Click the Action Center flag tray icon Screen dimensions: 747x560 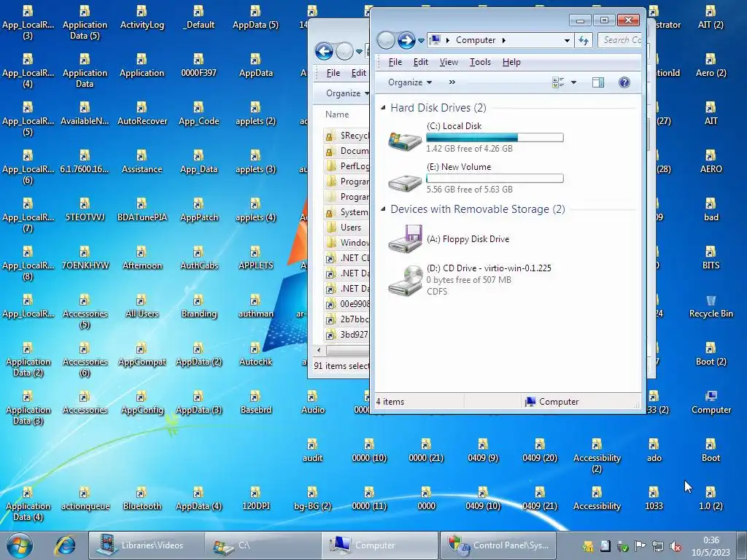coord(640,546)
